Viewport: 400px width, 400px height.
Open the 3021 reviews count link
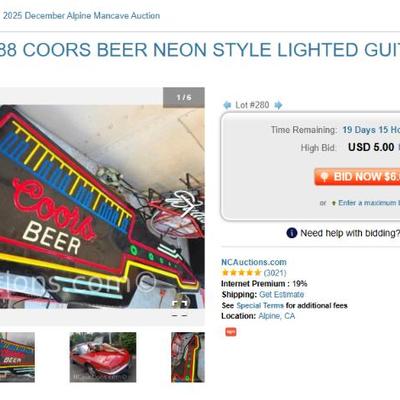click(x=275, y=273)
